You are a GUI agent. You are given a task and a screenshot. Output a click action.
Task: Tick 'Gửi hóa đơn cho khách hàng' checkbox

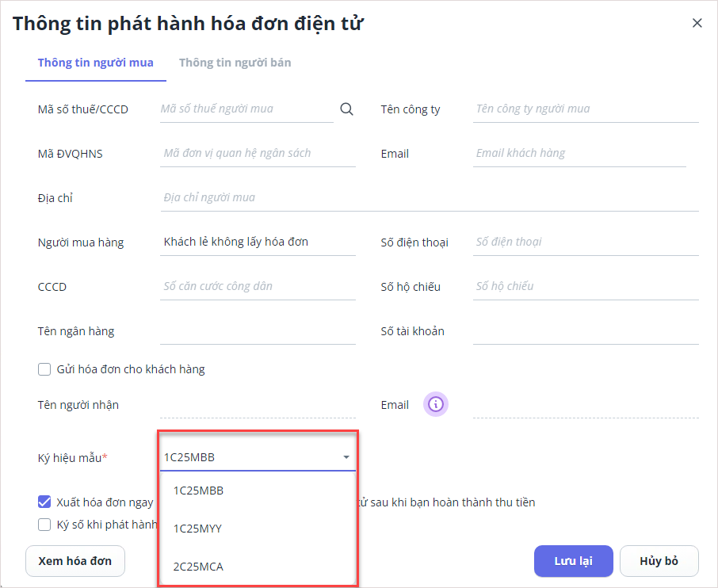tap(45, 369)
